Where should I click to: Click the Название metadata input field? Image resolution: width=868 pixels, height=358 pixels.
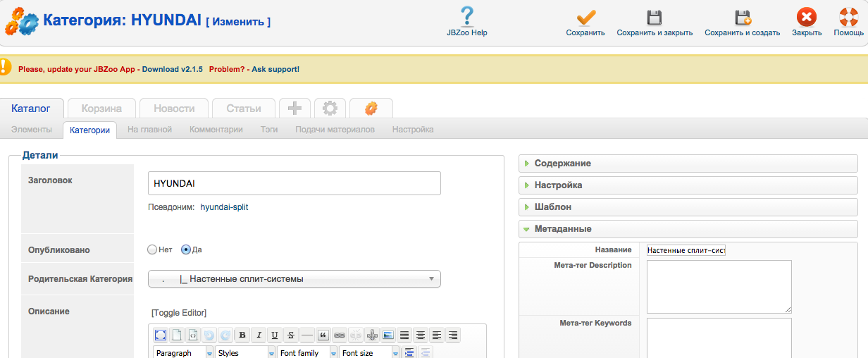686,250
